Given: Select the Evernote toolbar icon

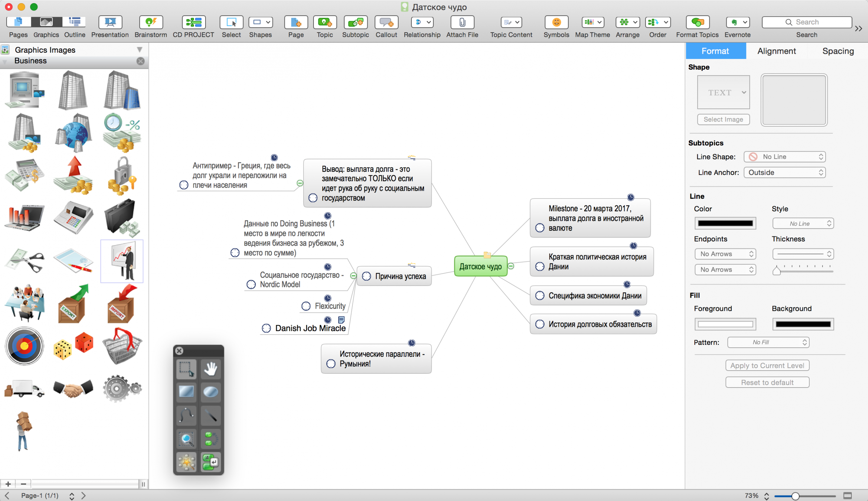Looking at the screenshot, I should tap(737, 23).
